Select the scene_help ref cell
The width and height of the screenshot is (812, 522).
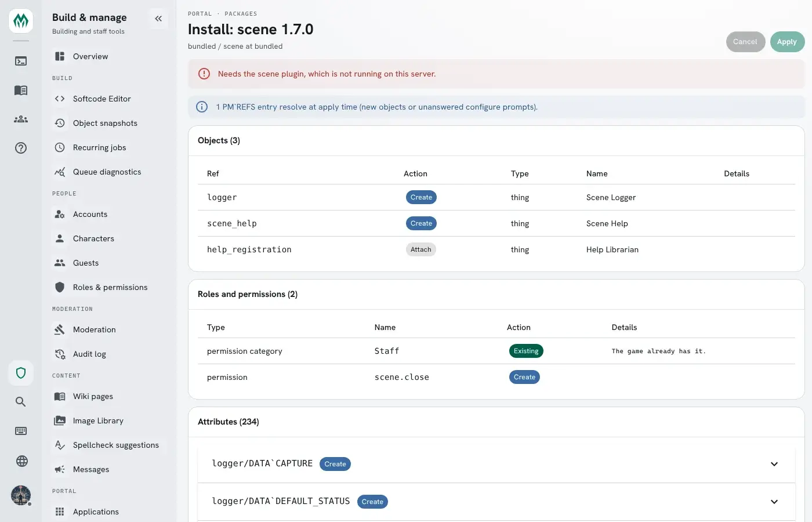(232, 223)
